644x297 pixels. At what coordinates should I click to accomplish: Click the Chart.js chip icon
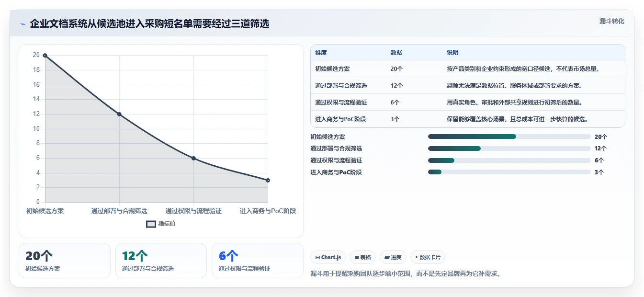click(317, 258)
